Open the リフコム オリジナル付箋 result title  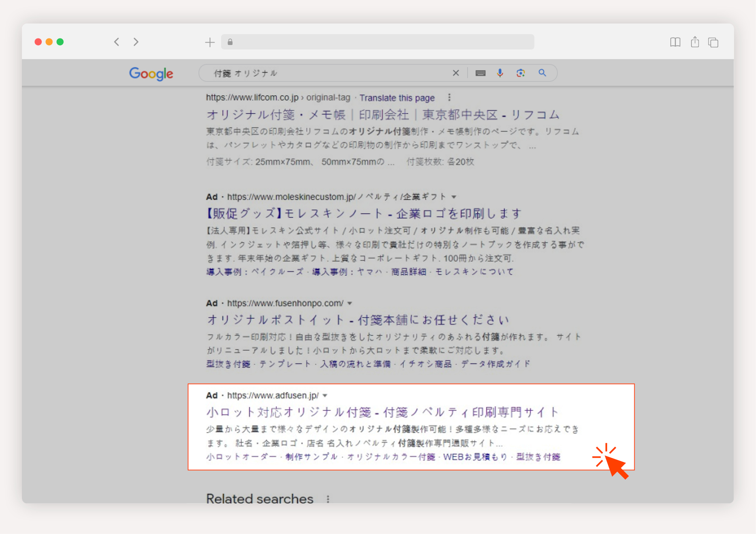[383, 115]
